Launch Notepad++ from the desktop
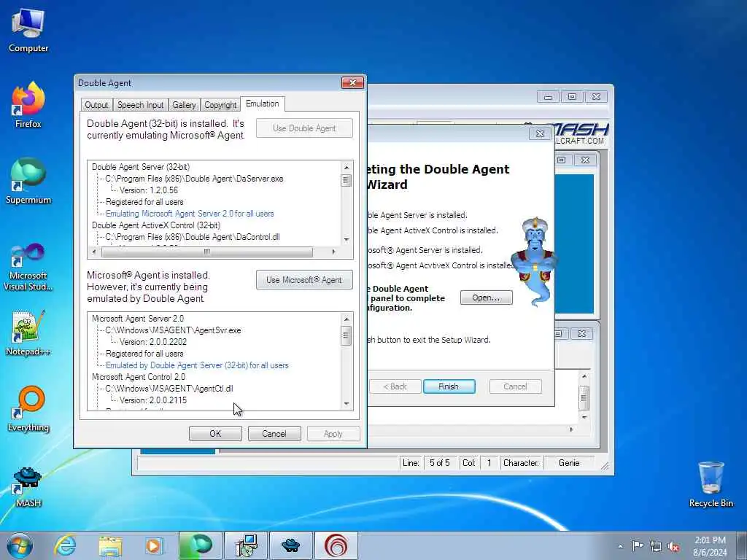The height and width of the screenshot is (560, 747). pyautogui.click(x=28, y=333)
